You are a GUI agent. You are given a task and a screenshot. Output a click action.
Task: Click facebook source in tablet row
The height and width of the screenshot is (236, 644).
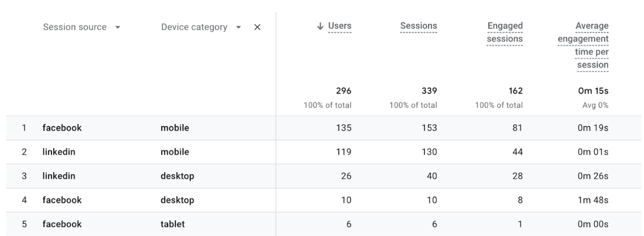coord(62,224)
